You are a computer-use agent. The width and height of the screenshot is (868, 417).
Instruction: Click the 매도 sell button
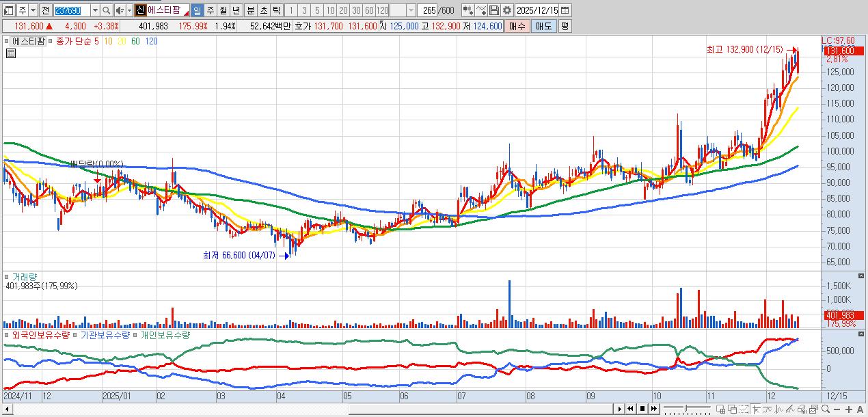(x=544, y=26)
